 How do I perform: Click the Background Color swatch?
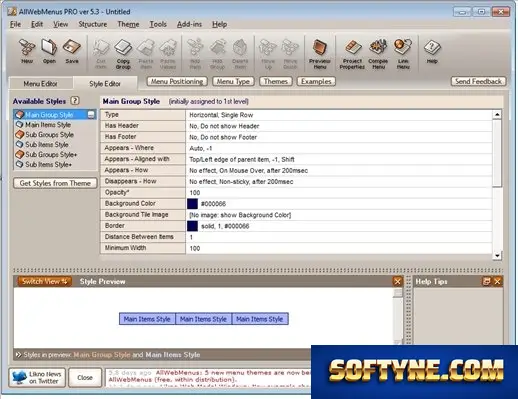pyautogui.click(x=192, y=204)
